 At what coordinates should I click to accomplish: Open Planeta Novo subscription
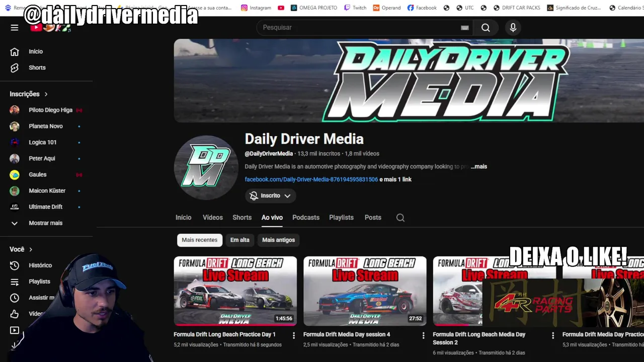pyautogui.click(x=46, y=126)
